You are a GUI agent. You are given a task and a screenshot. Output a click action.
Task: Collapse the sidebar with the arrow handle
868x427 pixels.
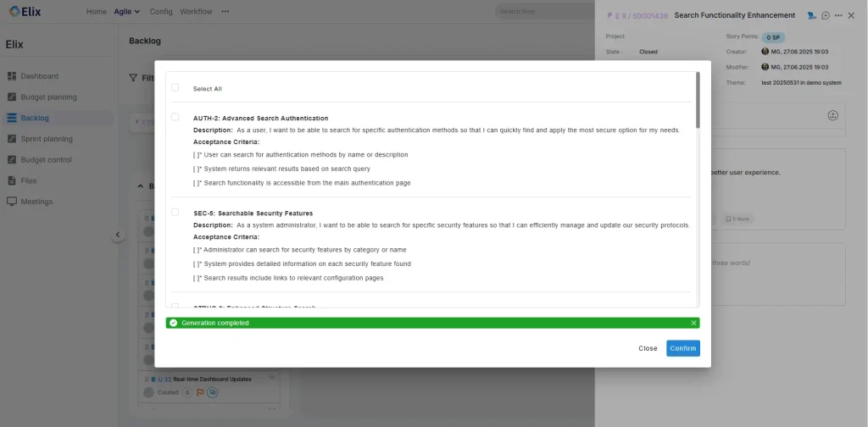118,235
